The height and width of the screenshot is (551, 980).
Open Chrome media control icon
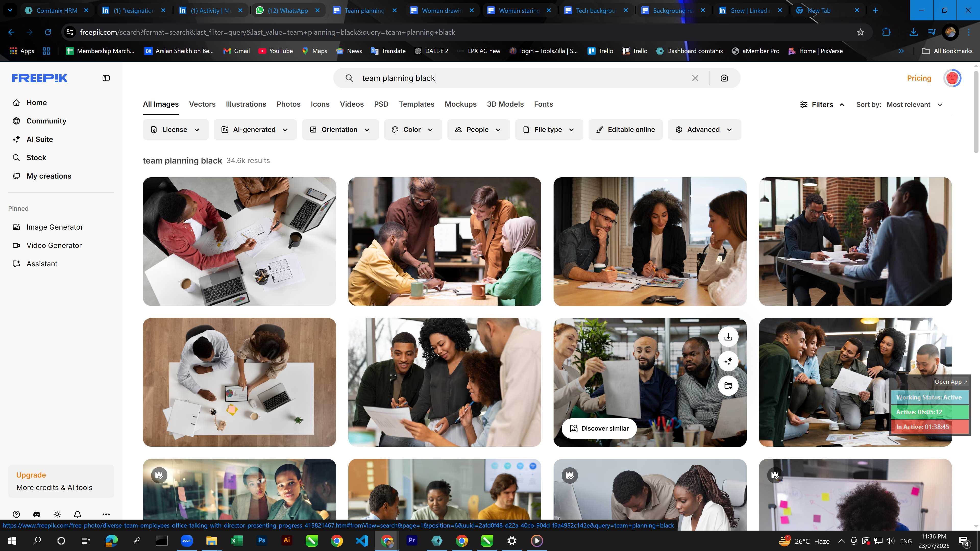click(932, 32)
